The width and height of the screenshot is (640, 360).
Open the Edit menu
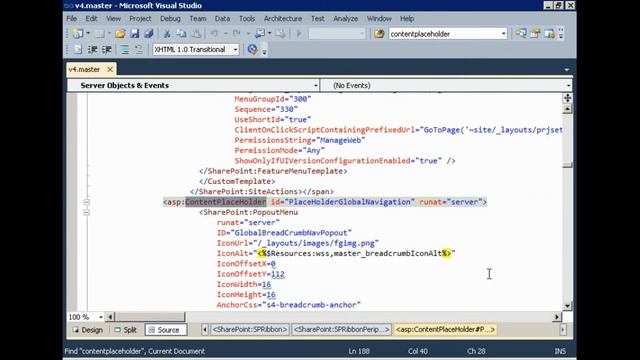coord(91,19)
